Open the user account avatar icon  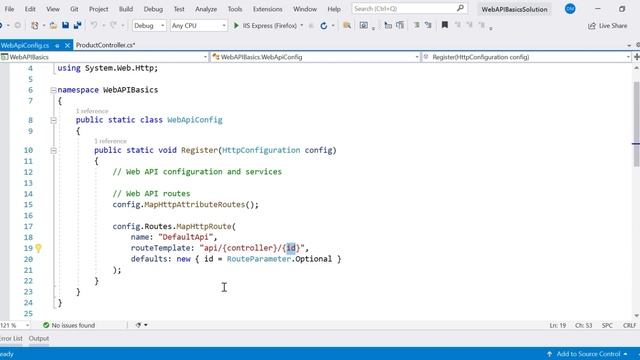tap(570, 9)
